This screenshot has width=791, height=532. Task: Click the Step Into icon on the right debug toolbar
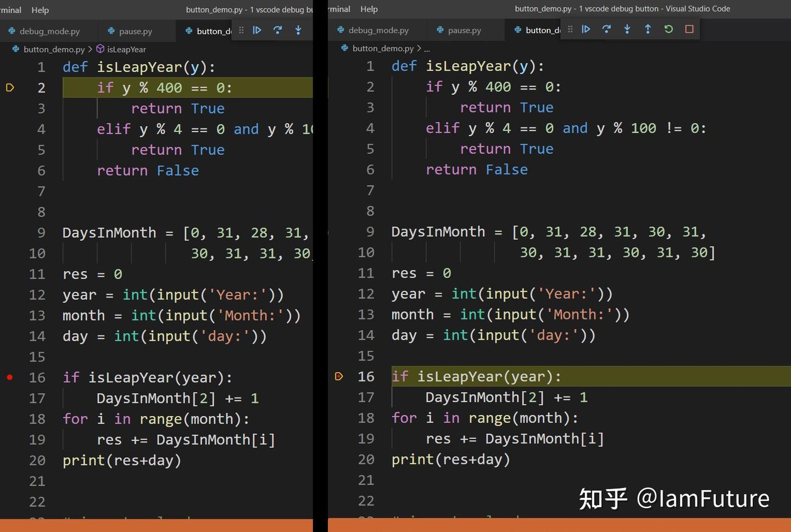pos(627,30)
